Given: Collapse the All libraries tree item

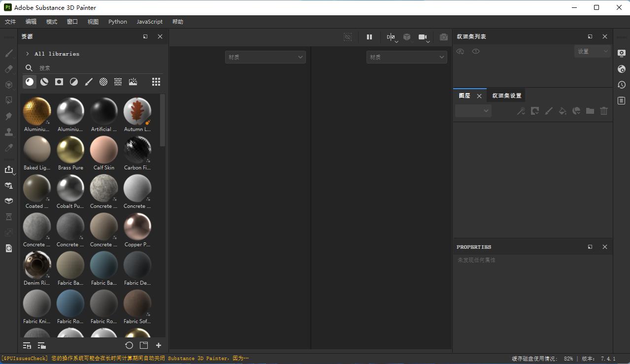Looking at the screenshot, I should point(28,53).
